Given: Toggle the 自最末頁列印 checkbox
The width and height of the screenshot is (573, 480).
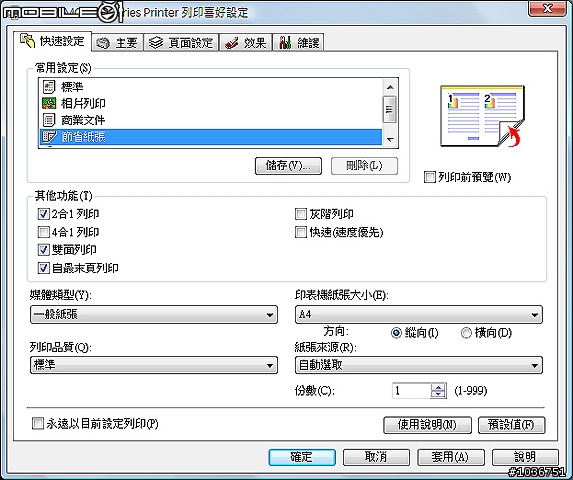Looking at the screenshot, I should click(43, 268).
